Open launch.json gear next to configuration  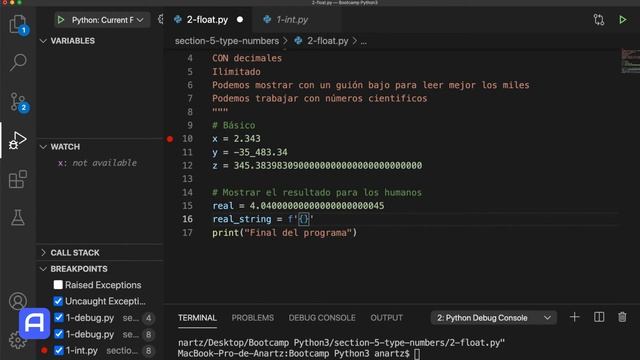(160, 19)
